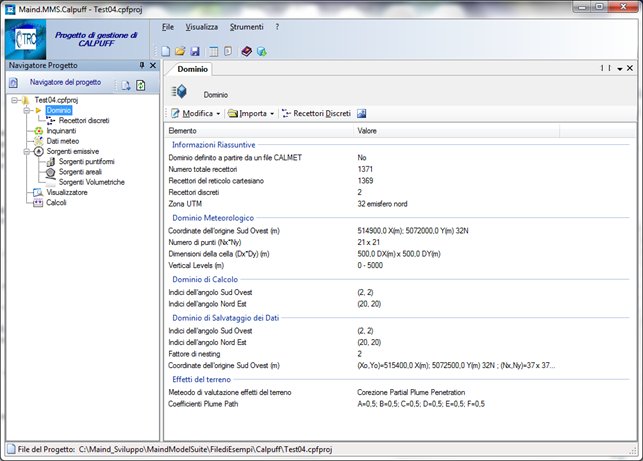Select Calcoli tree item
Viewport: 643px width, 461px height.
click(x=56, y=203)
